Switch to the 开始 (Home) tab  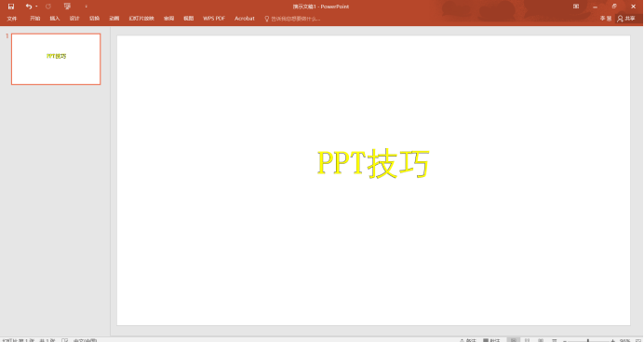[x=35, y=19]
